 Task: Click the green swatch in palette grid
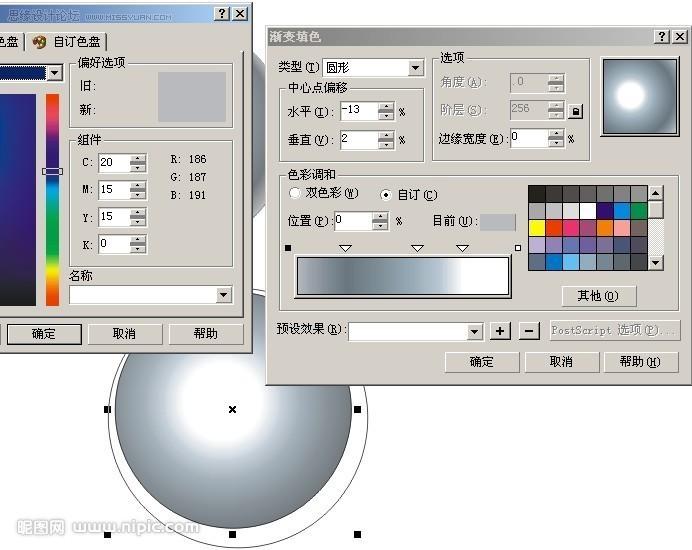coord(639,211)
